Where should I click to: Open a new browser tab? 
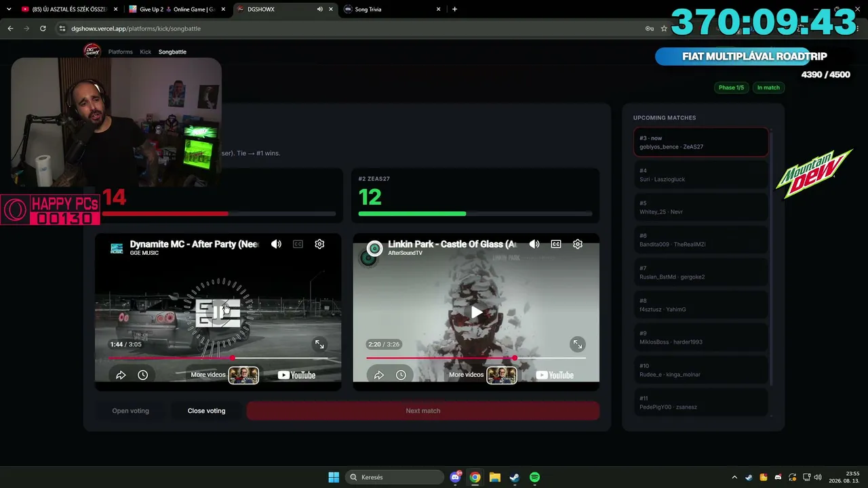pos(454,9)
